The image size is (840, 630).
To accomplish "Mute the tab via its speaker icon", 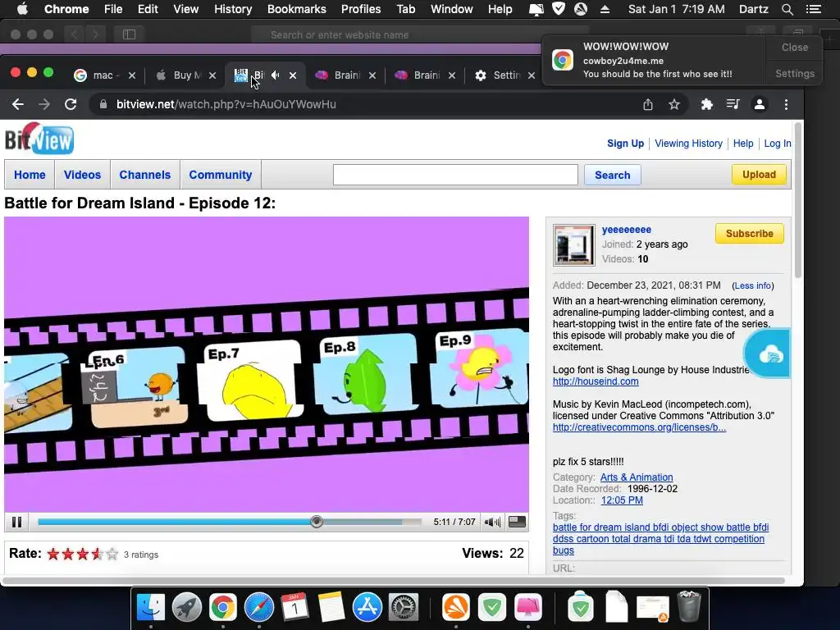I will (x=276, y=75).
